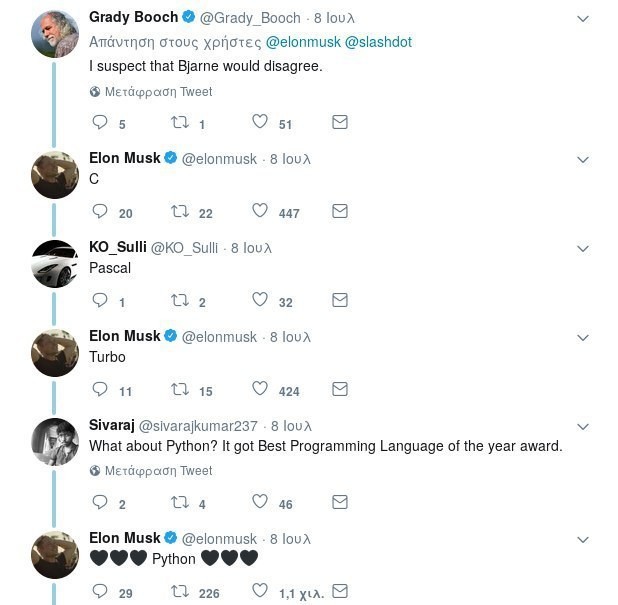Open dropdown menu on Grady Booch's tweet
Image resolution: width=618 pixels, height=605 pixels.
coord(583,19)
